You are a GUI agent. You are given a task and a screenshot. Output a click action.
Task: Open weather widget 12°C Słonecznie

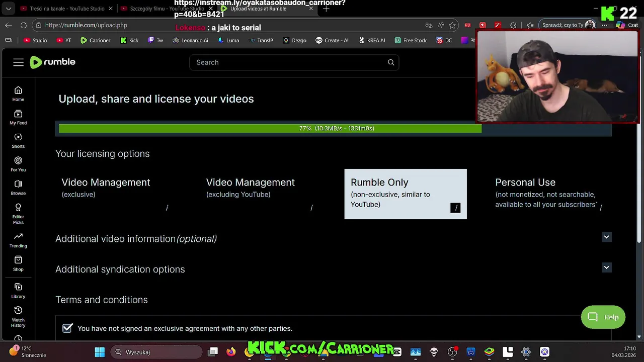(28, 351)
